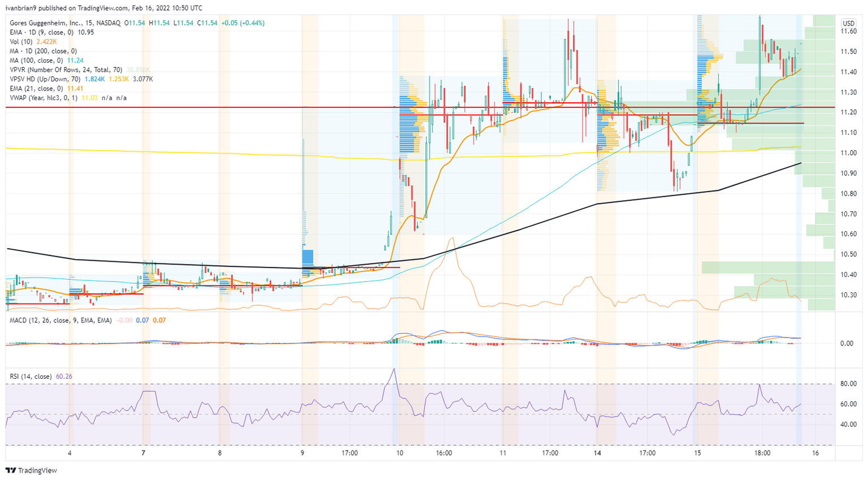The image size is (868, 480).
Task: Click the 16:00 label on the time axis
Action: pyautogui.click(x=444, y=453)
